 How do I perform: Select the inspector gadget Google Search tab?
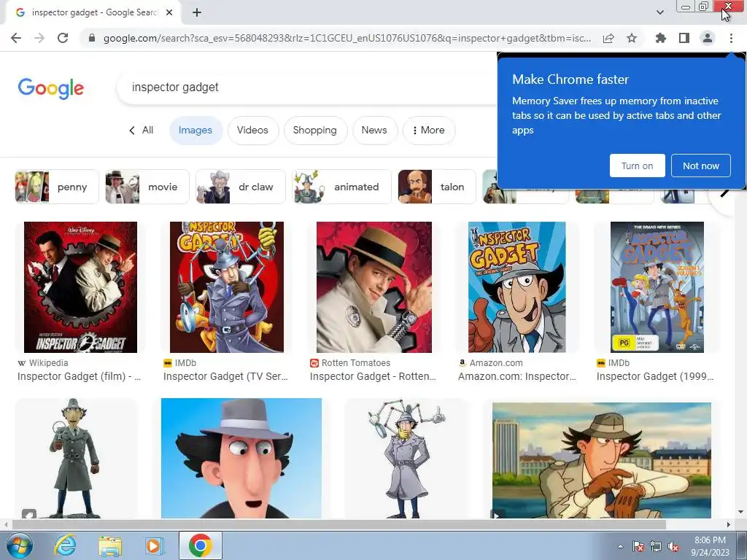(93, 12)
